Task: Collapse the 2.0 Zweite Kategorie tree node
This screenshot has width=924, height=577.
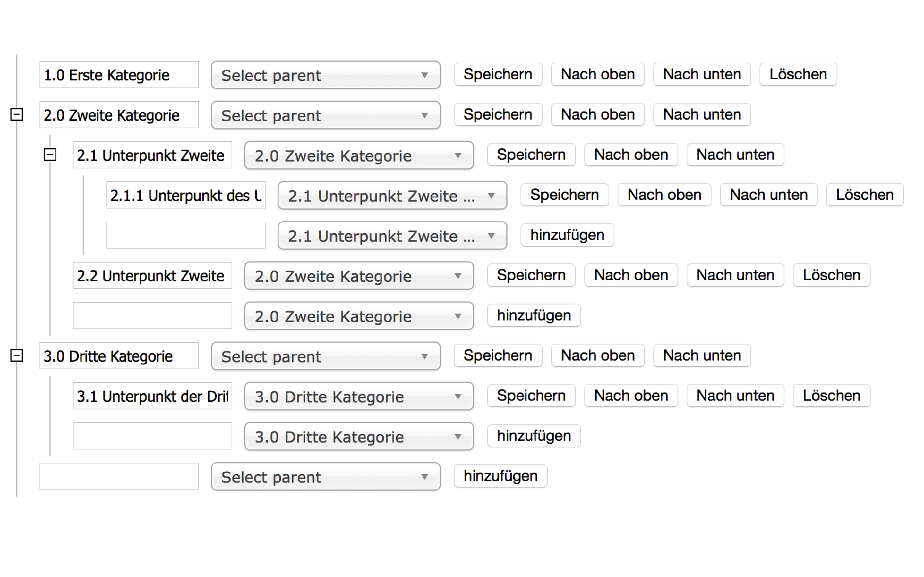Action: point(17,114)
